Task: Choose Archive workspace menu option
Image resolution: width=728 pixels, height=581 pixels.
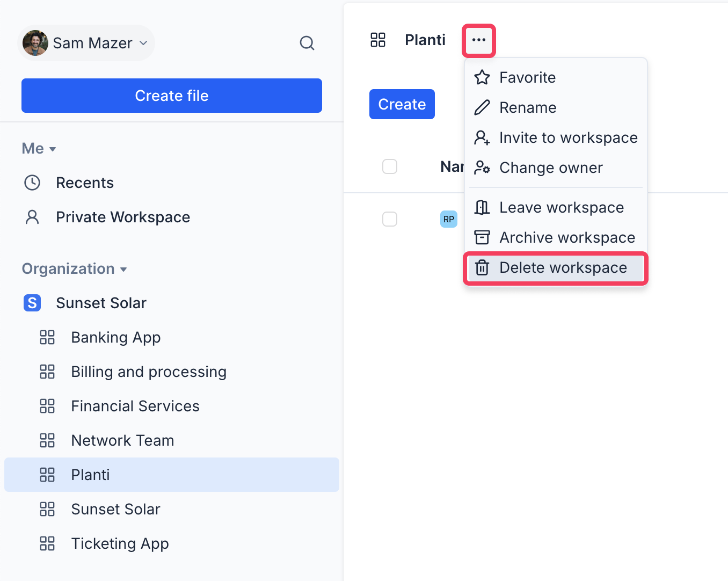Action: [x=556, y=237]
